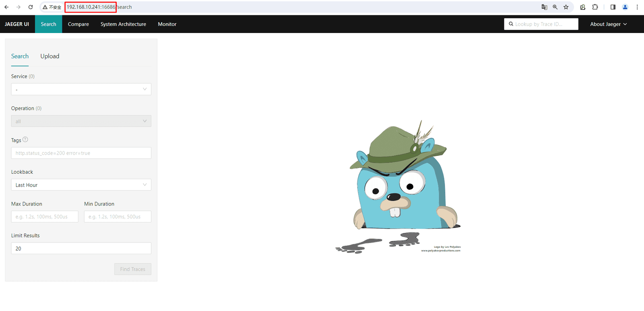This screenshot has height=311, width=644.
Task: Open the Extensions puzzle-piece menu
Action: (595, 7)
